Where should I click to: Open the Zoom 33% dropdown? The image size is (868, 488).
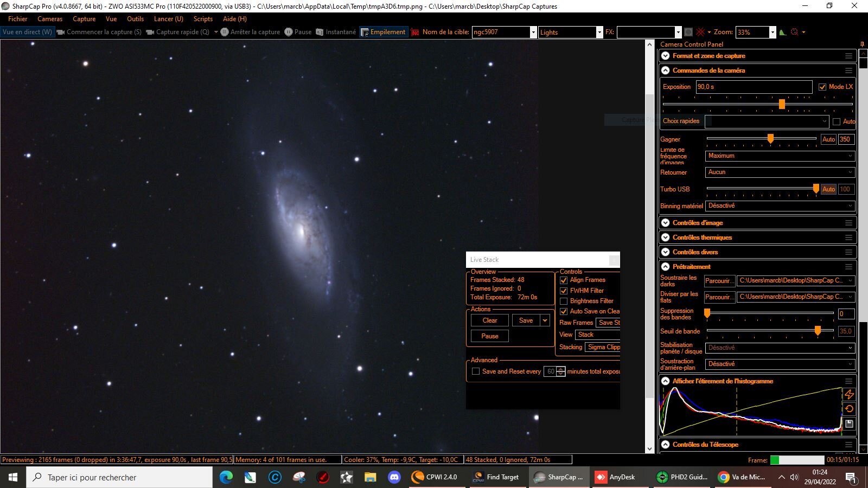(x=773, y=33)
